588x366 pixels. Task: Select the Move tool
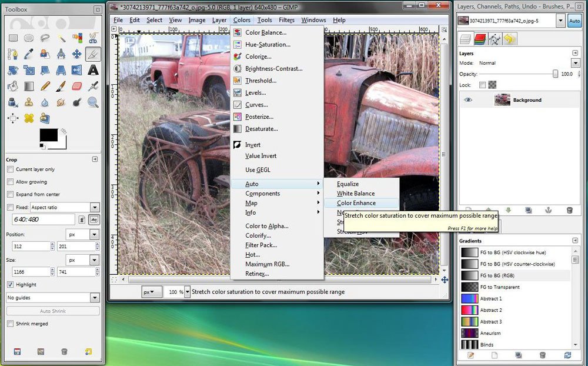pos(77,54)
